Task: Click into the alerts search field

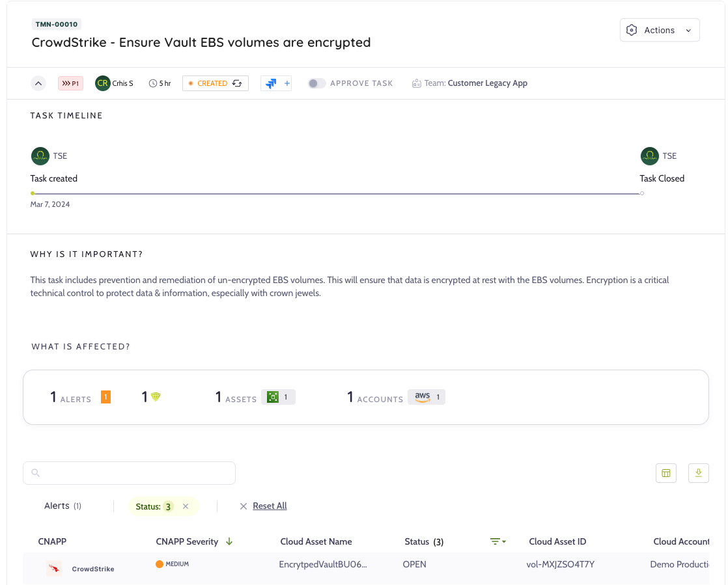Action: click(129, 473)
